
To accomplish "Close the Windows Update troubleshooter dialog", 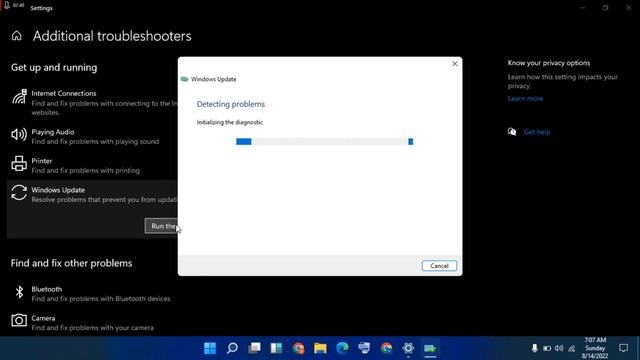I will click(x=455, y=64).
